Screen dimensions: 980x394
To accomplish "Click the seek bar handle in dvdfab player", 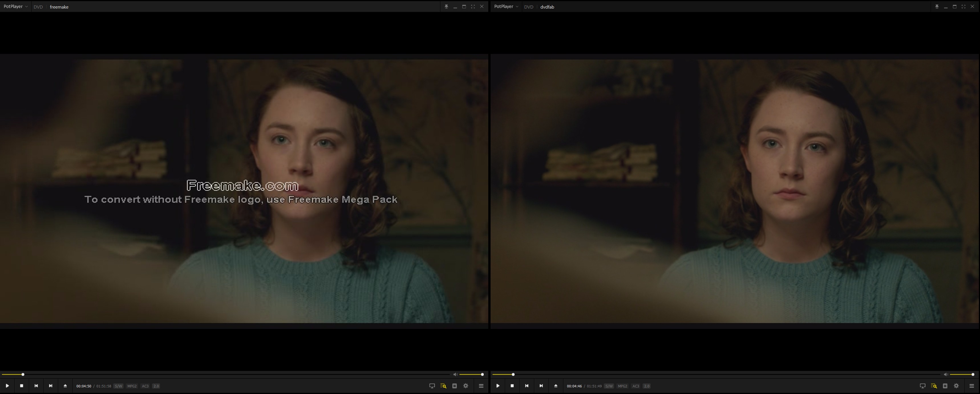I will 513,375.
